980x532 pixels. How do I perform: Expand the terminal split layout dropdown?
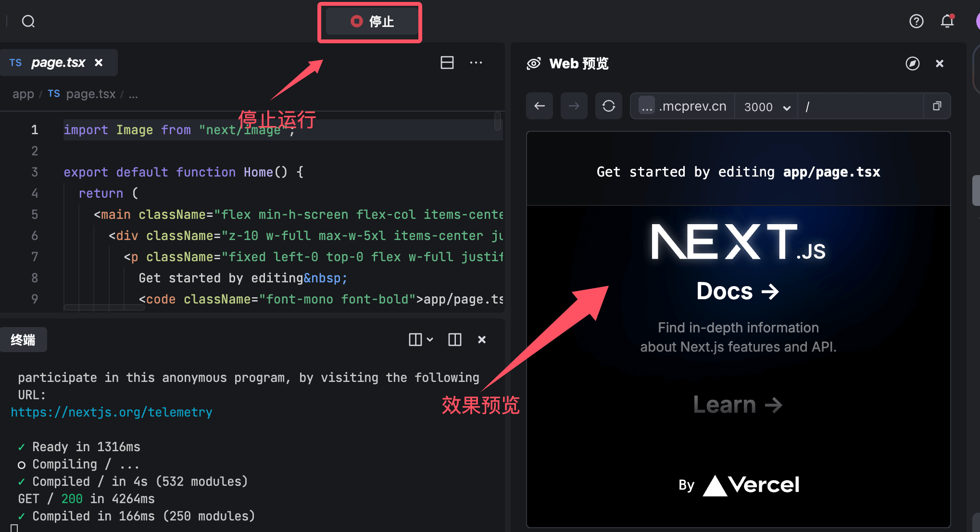pos(421,340)
